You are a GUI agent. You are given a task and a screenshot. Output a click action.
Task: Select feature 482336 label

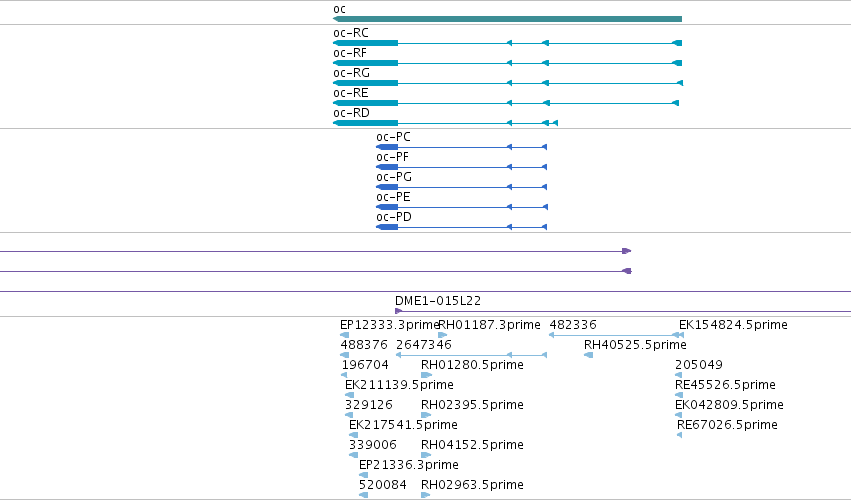tap(573, 325)
